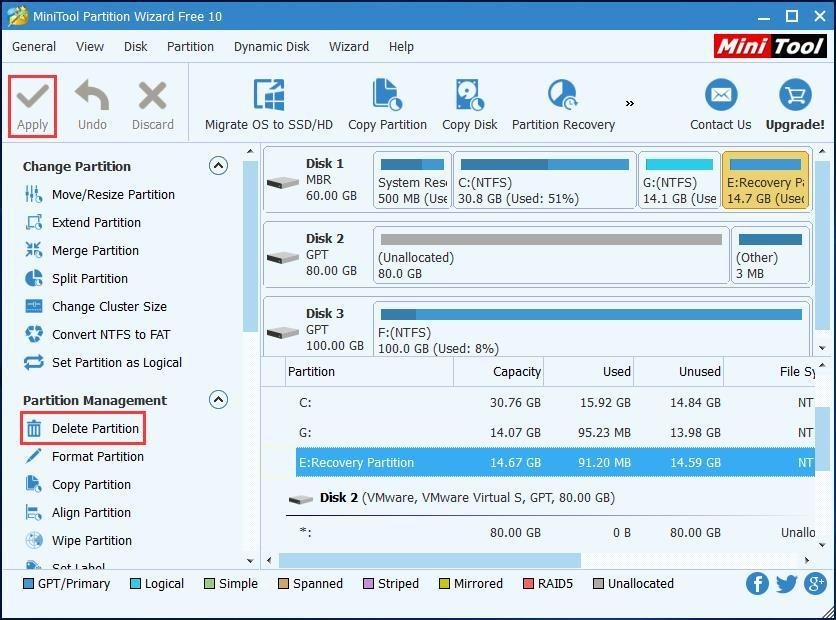Open the Dynamic Disk menu
Viewport: 836px width, 620px height.
(x=271, y=47)
